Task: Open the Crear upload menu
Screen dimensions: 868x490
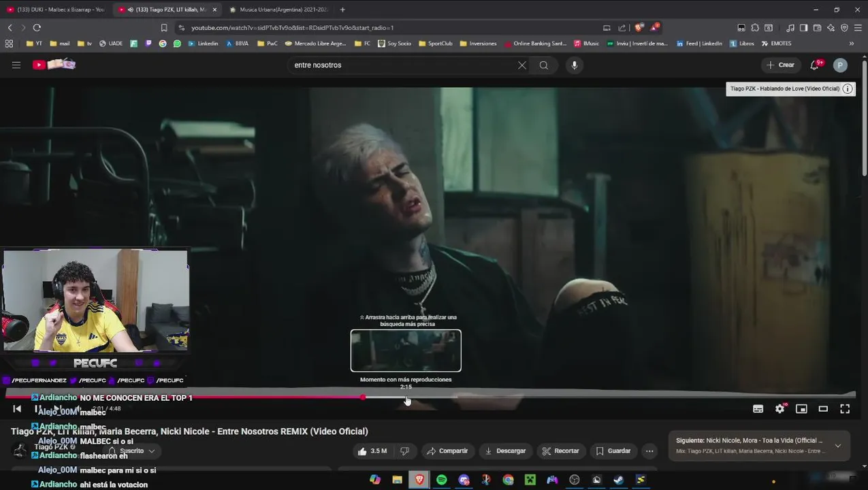Action: pos(780,65)
